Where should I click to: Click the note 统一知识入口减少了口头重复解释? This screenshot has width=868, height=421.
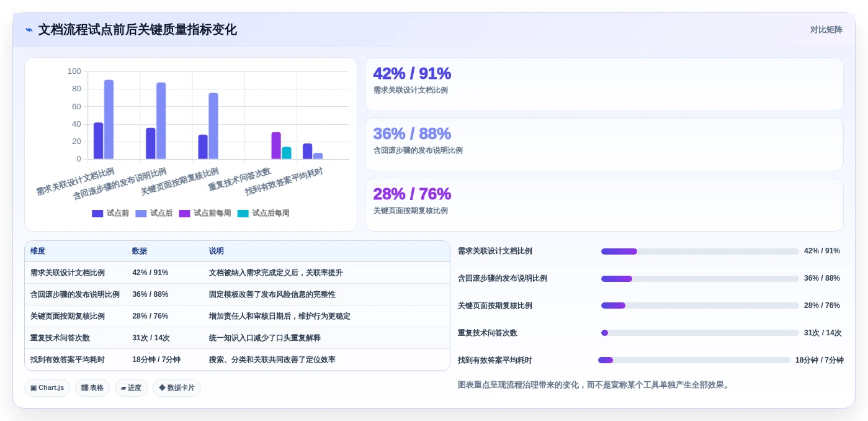point(265,338)
